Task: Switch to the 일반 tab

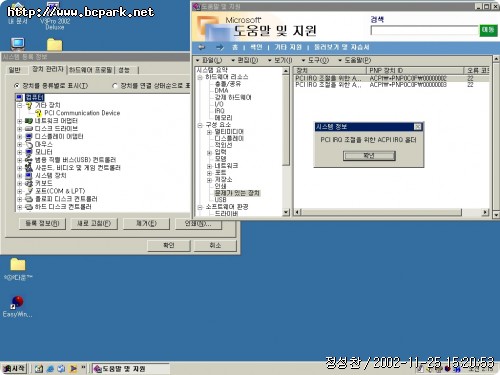Action: [x=14, y=70]
